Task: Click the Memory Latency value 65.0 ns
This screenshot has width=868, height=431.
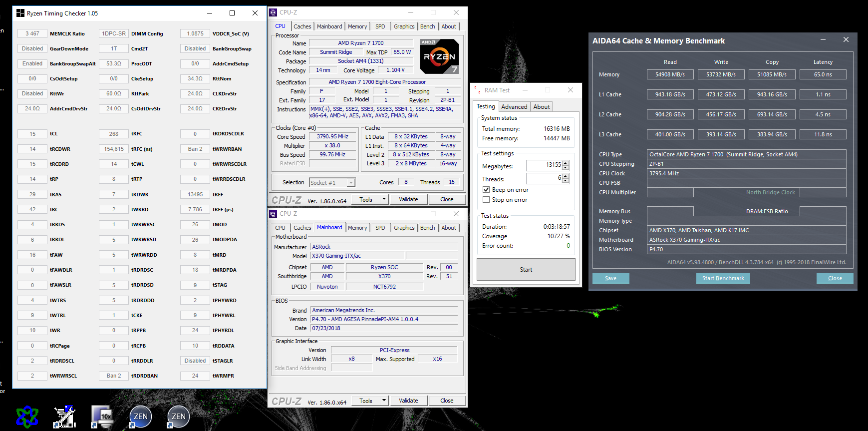Action: click(x=823, y=74)
